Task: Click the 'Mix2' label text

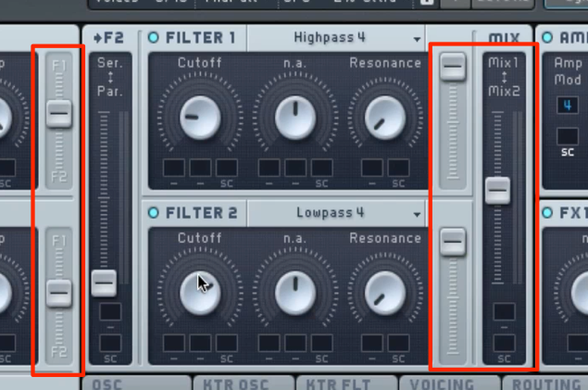Action: pyautogui.click(x=504, y=91)
